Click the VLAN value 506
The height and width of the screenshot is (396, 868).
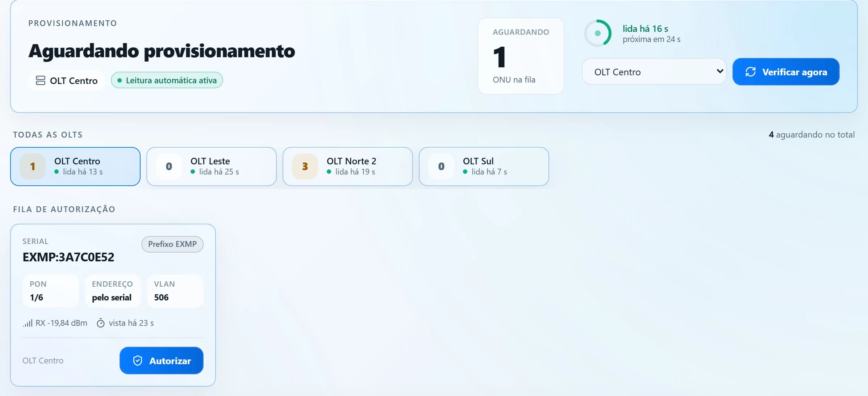click(x=161, y=298)
